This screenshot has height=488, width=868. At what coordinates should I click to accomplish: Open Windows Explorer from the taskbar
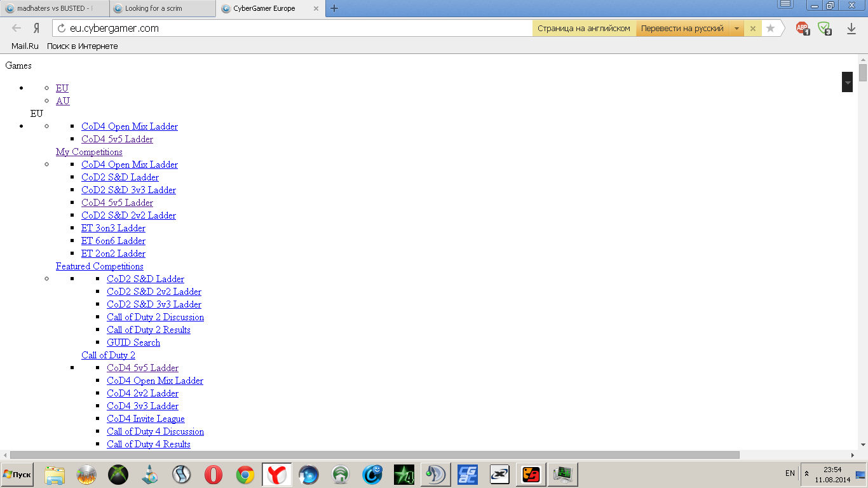click(55, 474)
